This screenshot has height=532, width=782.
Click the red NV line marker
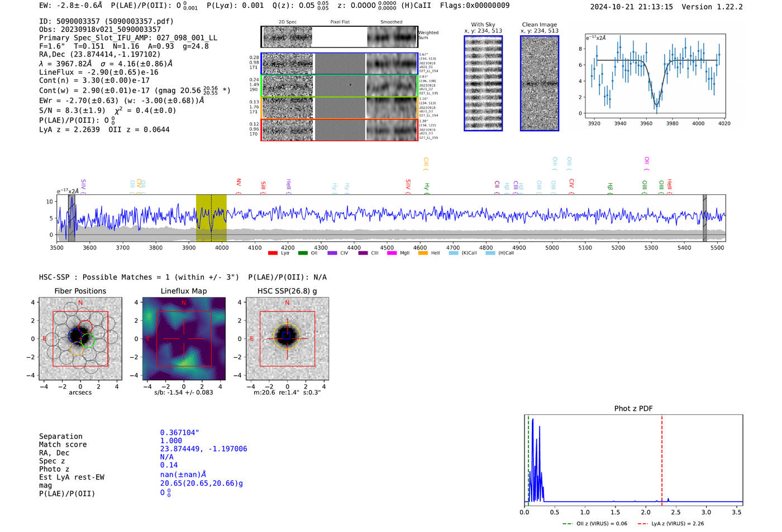(239, 183)
